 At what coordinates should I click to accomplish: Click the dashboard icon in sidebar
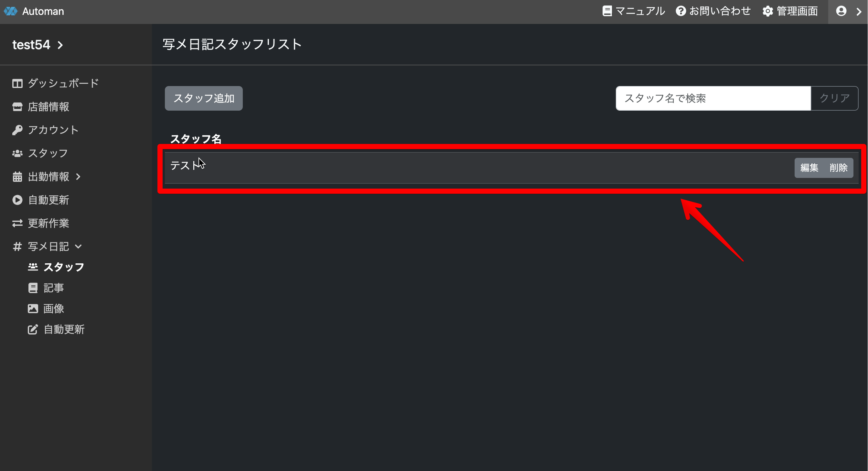(x=17, y=83)
